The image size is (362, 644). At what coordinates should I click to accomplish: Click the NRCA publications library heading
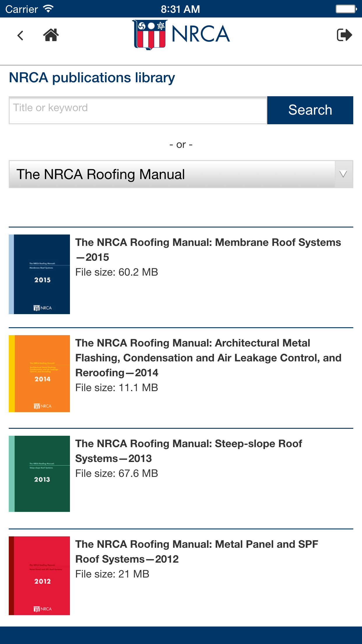pyautogui.click(x=92, y=78)
